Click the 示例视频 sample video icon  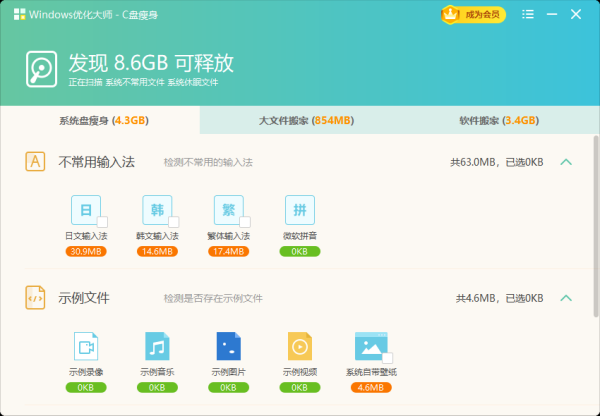pyautogui.click(x=299, y=346)
